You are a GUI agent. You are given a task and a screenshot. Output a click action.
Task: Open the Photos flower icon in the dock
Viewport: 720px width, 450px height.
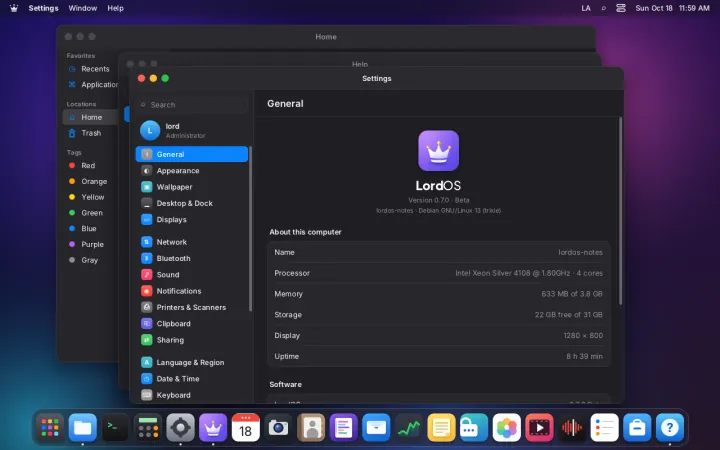506,428
